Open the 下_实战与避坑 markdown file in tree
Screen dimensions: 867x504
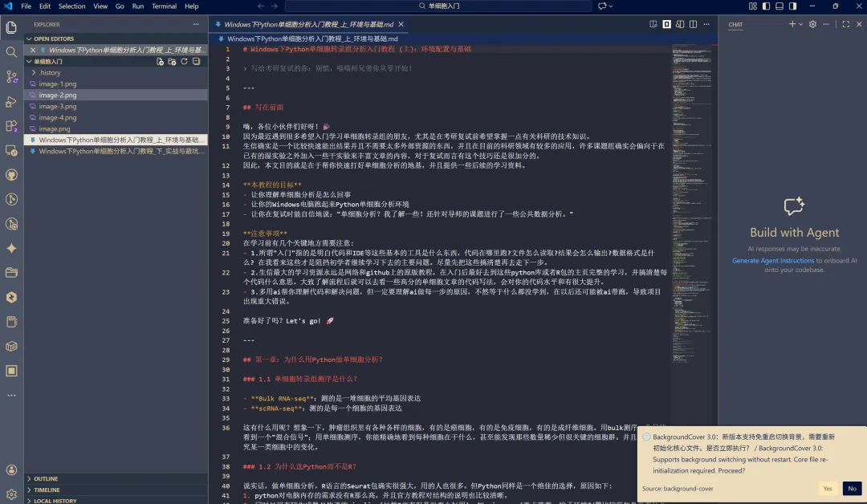[x=116, y=151]
